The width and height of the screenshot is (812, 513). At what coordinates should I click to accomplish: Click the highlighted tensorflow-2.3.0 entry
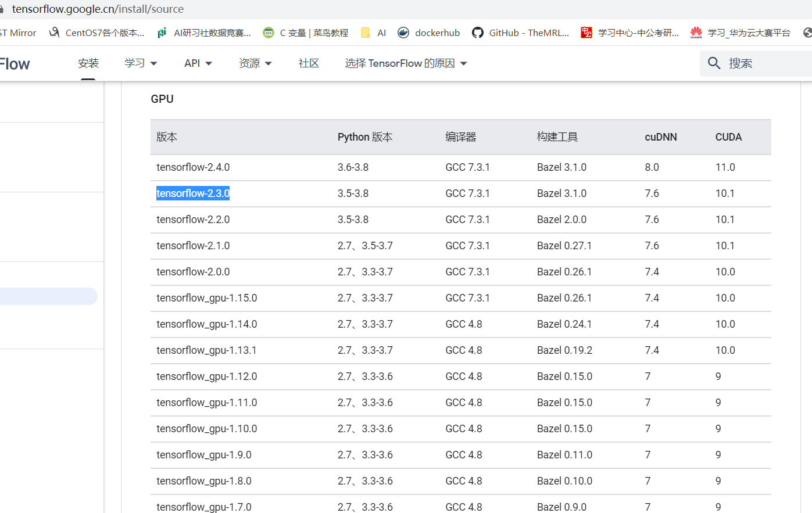(193, 193)
